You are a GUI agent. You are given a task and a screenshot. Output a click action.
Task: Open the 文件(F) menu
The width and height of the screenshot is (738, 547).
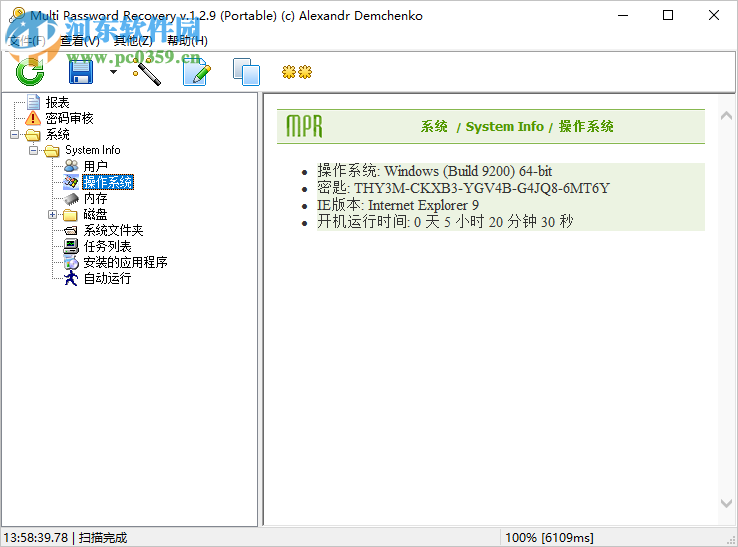point(27,41)
